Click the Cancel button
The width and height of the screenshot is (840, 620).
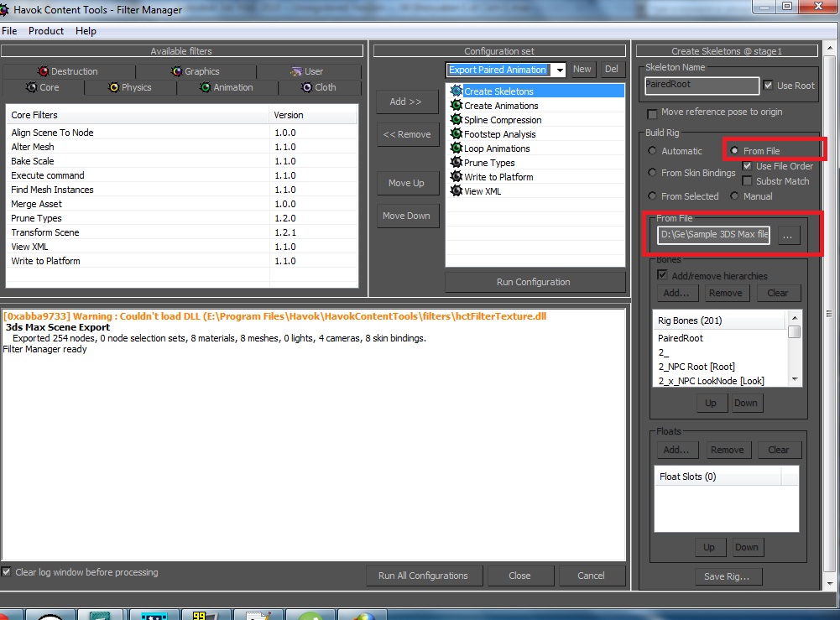(592, 576)
